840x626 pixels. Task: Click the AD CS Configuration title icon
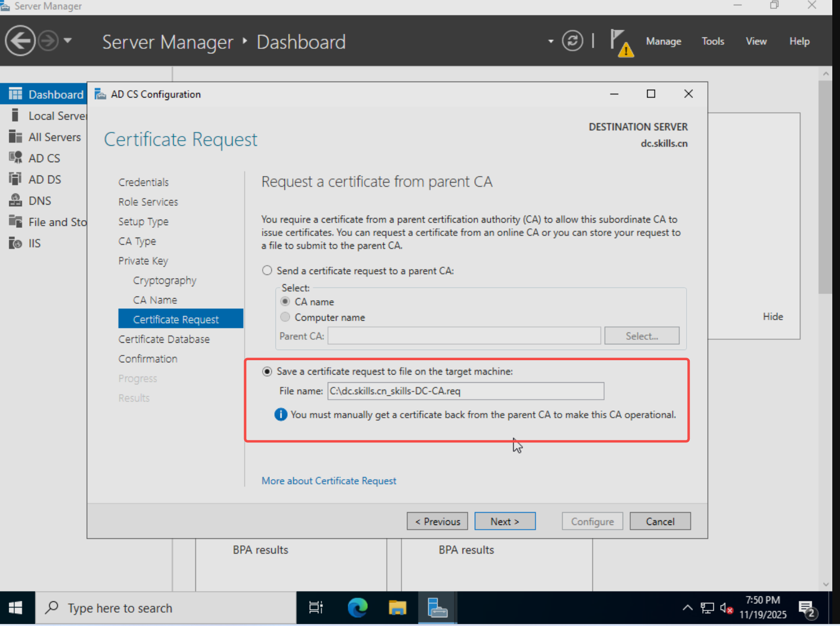(101, 94)
